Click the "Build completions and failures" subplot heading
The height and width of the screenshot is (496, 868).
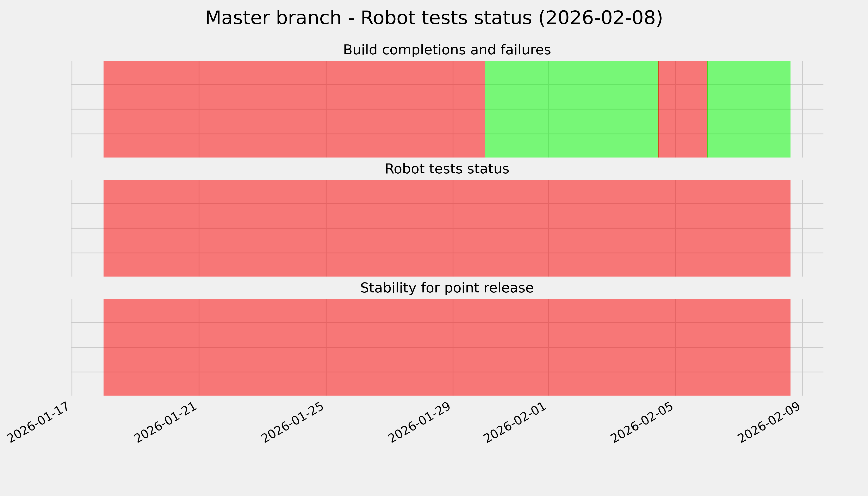[447, 50]
